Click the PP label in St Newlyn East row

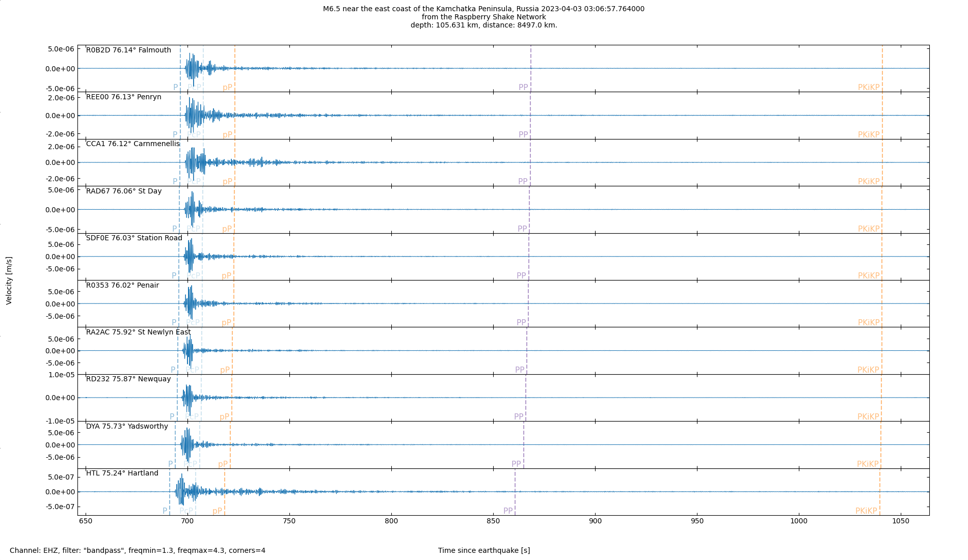[x=520, y=370]
